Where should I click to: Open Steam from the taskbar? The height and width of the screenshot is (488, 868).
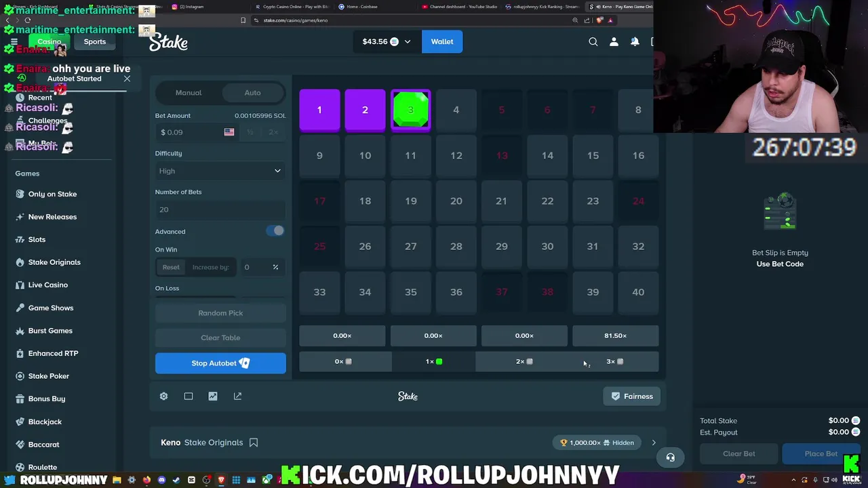click(x=176, y=480)
